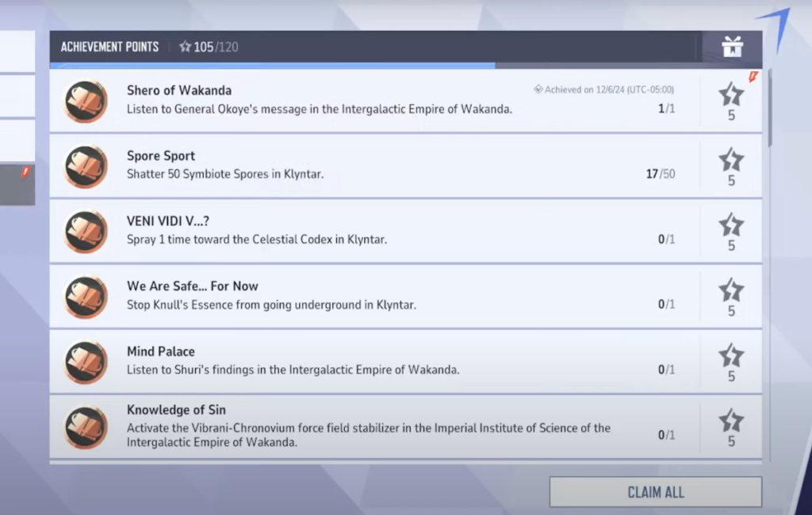Select the VENI VIDI V...? achievement title
The width and height of the screenshot is (812, 515).
point(168,221)
